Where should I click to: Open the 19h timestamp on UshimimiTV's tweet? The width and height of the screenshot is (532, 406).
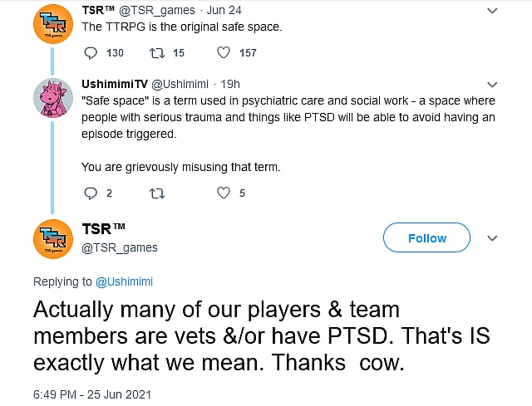[x=229, y=85]
